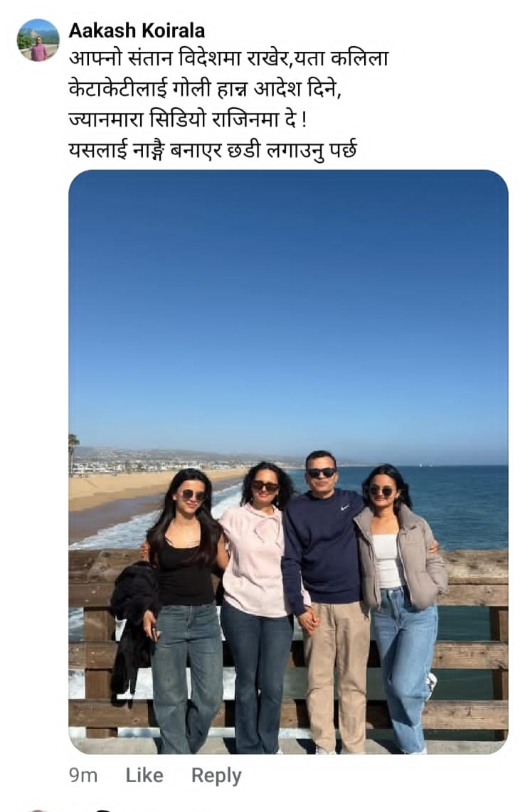Open the attached beach family photo

click(288, 461)
